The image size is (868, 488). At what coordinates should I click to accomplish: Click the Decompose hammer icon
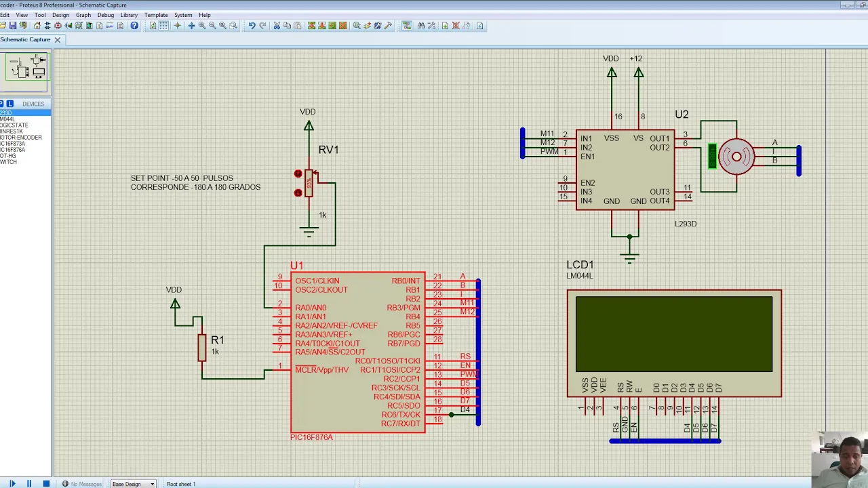click(388, 26)
